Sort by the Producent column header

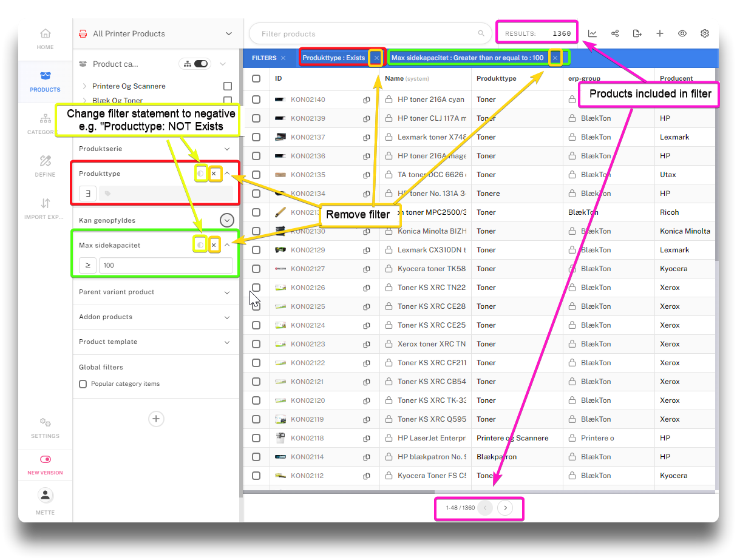(x=676, y=78)
